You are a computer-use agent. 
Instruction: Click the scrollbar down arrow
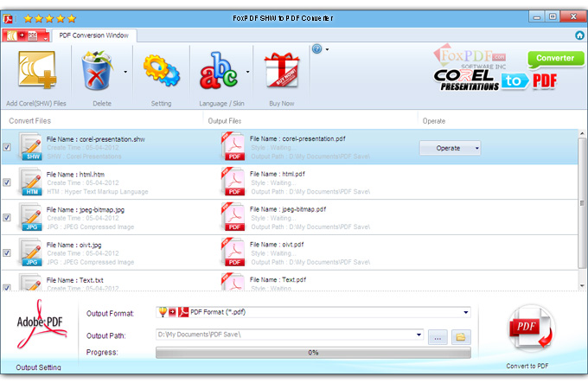point(582,285)
